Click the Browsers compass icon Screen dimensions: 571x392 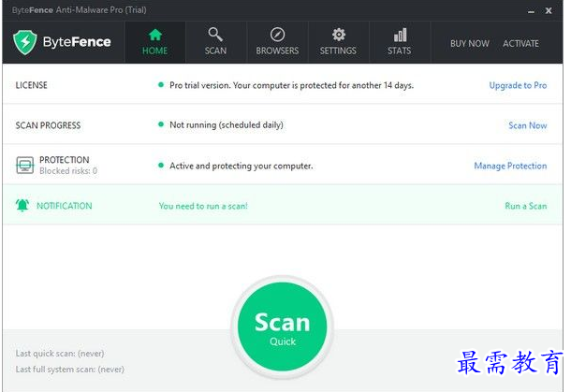(277, 35)
